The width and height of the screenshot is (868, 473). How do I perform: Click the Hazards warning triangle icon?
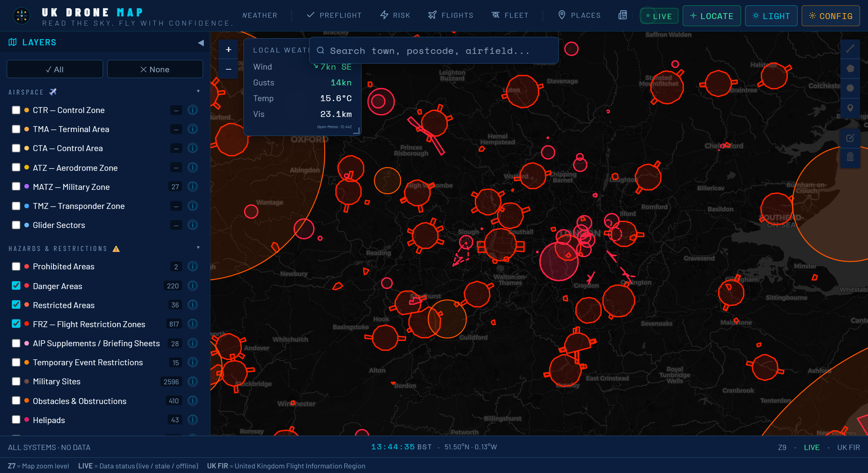[x=116, y=249]
